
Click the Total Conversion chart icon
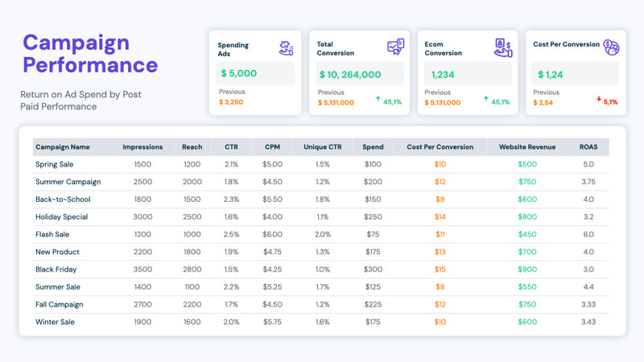click(x=395, y=47)
